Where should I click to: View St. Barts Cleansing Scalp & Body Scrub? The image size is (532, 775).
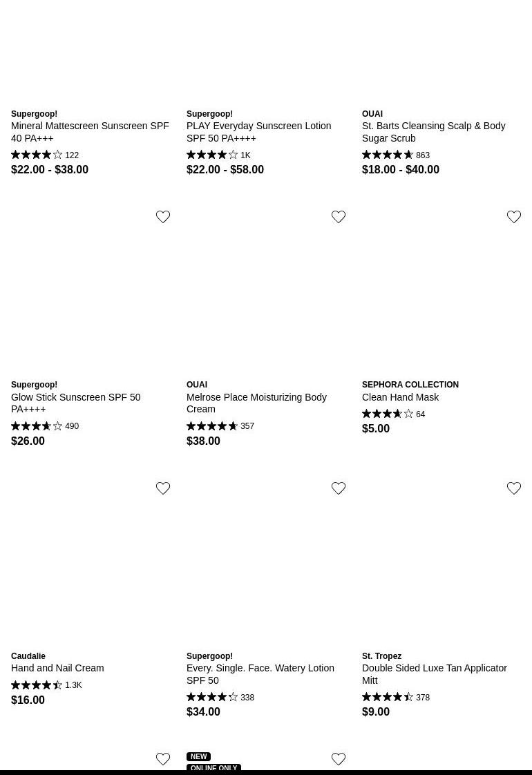click(x=433, y=132)
